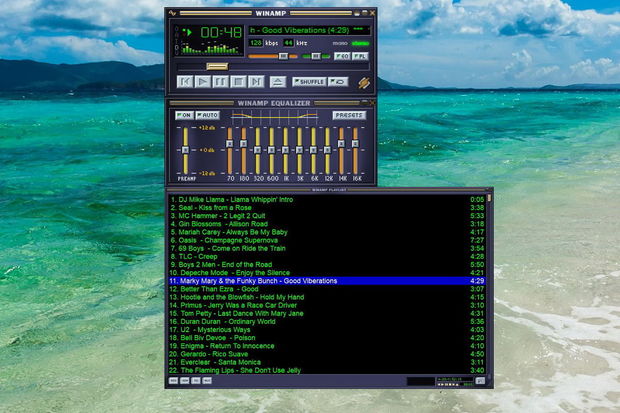Toggle the EQ window button
The image size is (620, 413).
click(342, 56)
